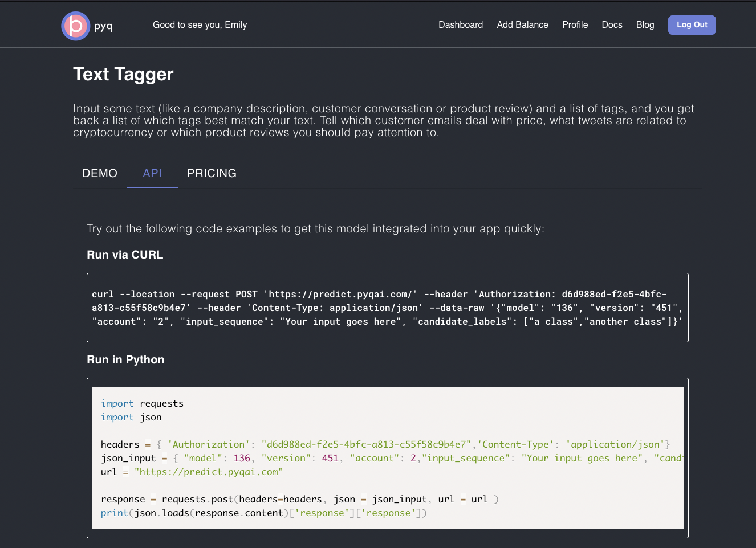Screen dimensions: 756x548
Task: Click the 'Try out the following code examples' text
Action: click(315, 228)
